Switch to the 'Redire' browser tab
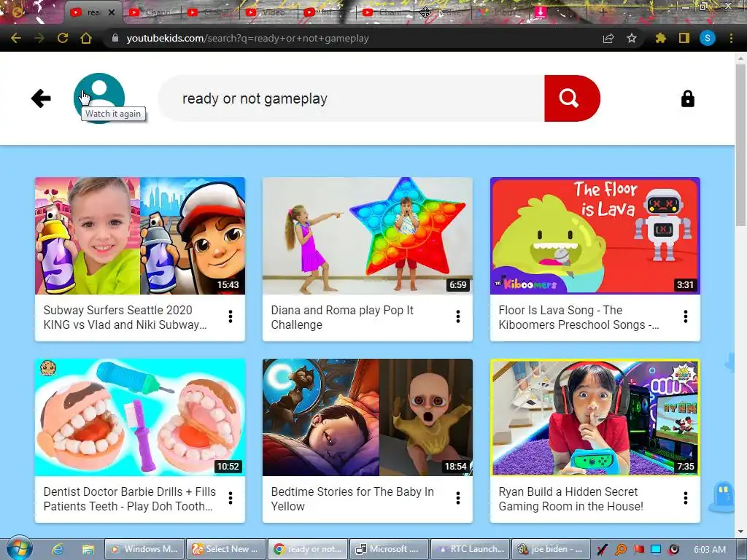The height and width of the screenshot is (560, 747). [441, 12]
